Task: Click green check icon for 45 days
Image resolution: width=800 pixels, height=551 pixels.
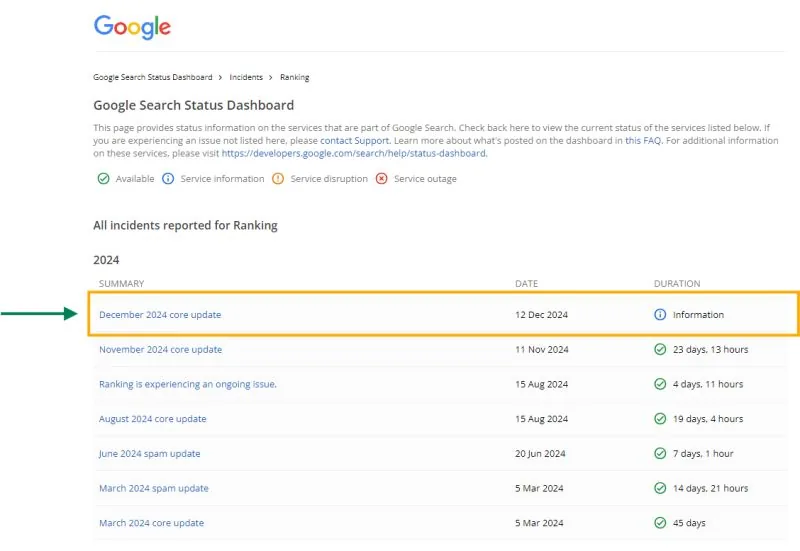Action: pyautogui.click(x=660, y=522)
